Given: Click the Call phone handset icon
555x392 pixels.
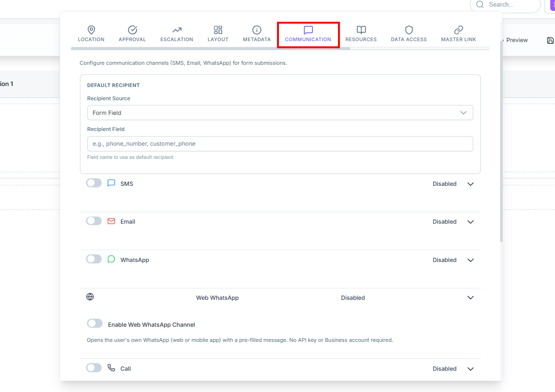Looking at the screenshot, I should (x=111, y=368).
